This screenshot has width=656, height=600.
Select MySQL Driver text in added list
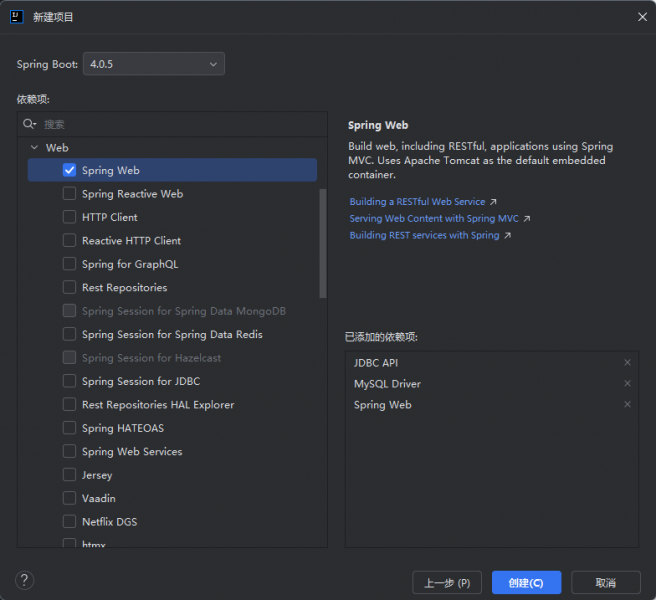(x=387, y=384)
